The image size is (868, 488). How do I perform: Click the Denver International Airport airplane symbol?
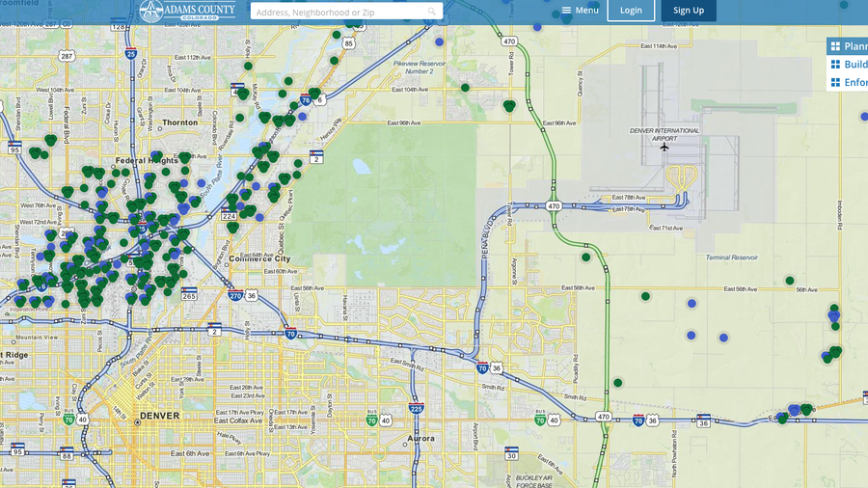point(665,149)
